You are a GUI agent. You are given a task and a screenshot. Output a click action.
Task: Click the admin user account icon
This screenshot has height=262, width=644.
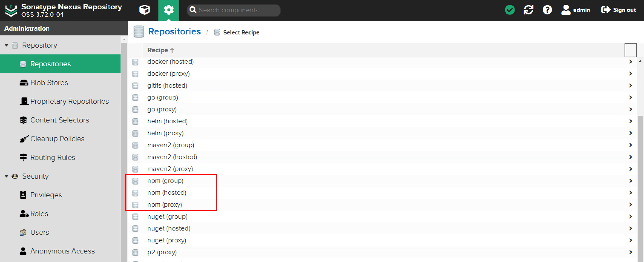point(566,10)
